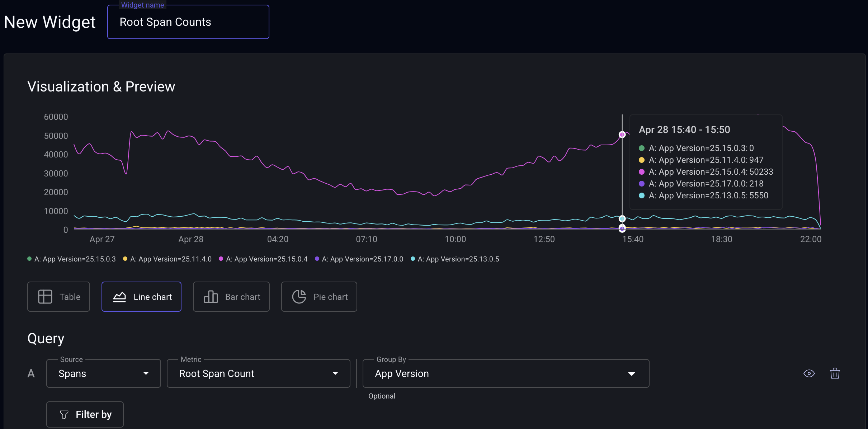Screen dimensions: 868x429
Task: Click the Visualization & Preview heading
Action: (101, 87)
